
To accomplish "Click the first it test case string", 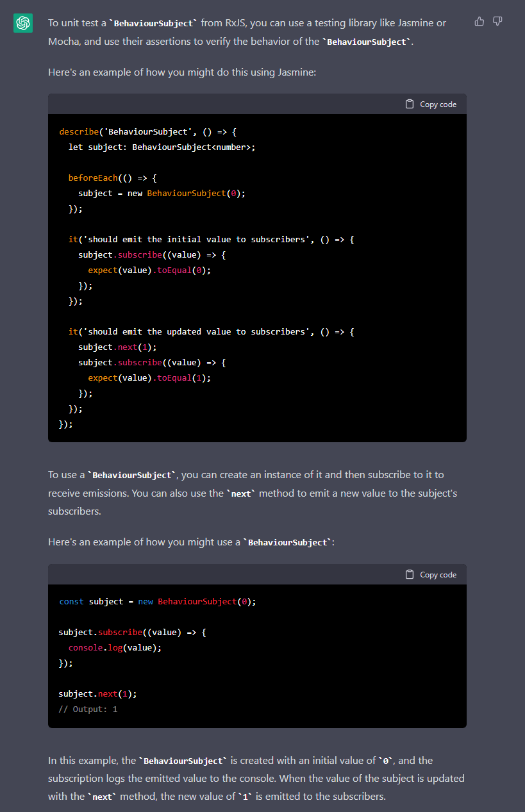I will click(x=192, y=239).
